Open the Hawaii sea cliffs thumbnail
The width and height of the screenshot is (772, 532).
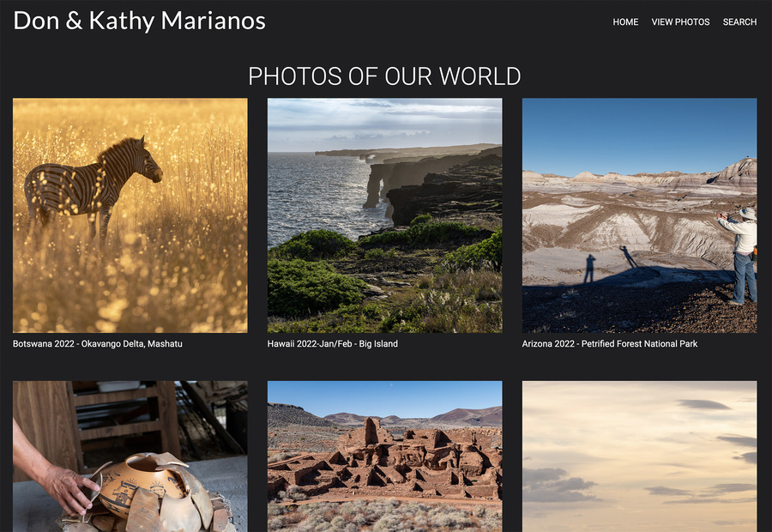(384, 215)
